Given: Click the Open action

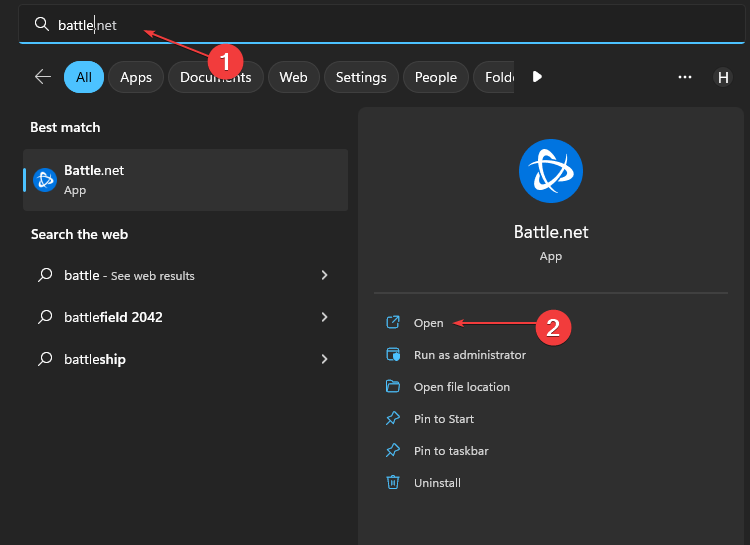Looking at the screenshot, I should coord(429,323).
